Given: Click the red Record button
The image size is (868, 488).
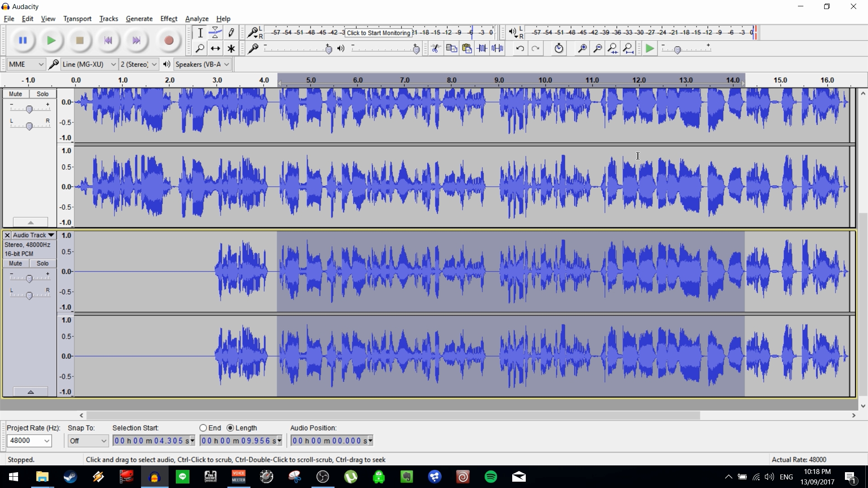Looking at the screenshot, I should click(169, 41).
